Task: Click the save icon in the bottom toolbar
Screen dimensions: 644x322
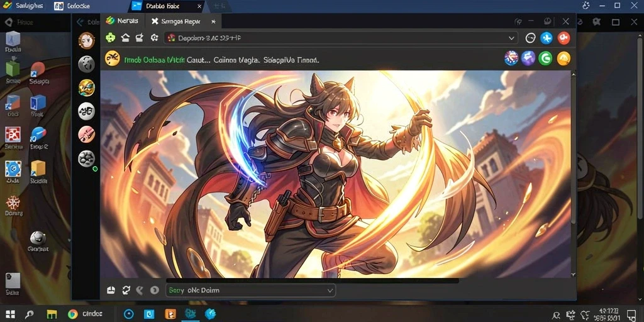Action: pos(111,291)
